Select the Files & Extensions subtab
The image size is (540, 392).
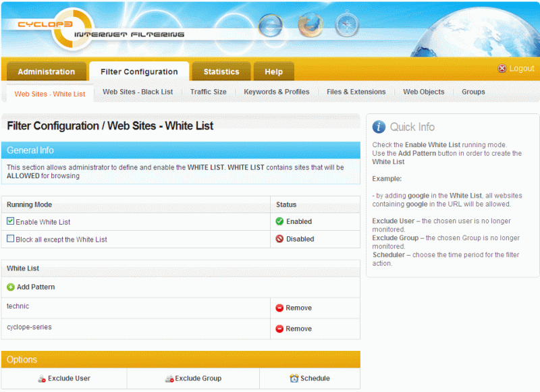[356, 92]
